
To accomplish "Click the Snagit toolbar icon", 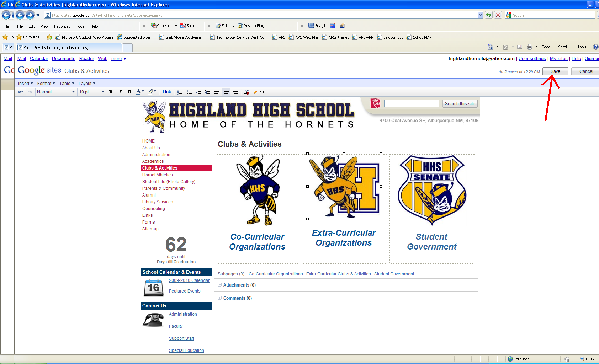I will 317,26.
